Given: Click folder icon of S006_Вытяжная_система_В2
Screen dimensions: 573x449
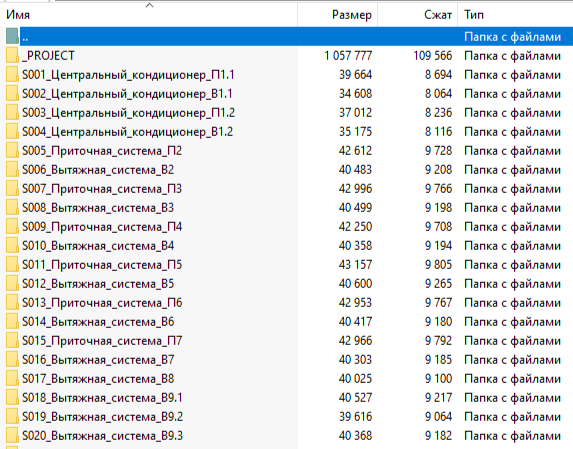Looking at the screenshot, I should (x=12, y=170).
